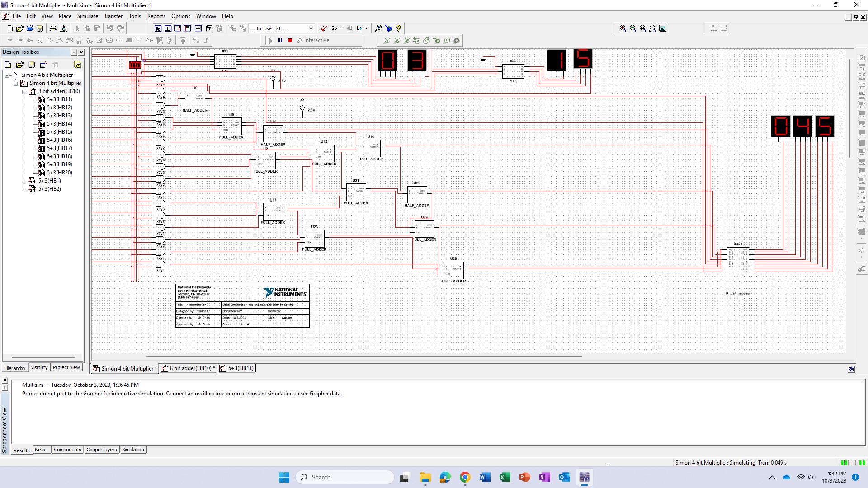Click the Zoom In button on toolbar
Viewport: 868px width, 488px height.
623,28
